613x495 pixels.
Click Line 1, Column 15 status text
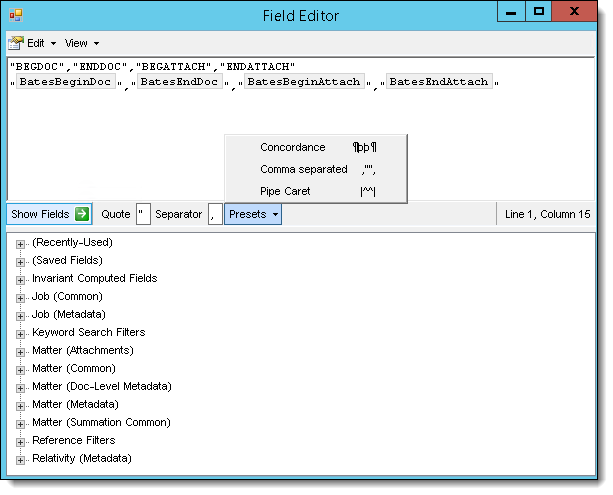[547, 214]
